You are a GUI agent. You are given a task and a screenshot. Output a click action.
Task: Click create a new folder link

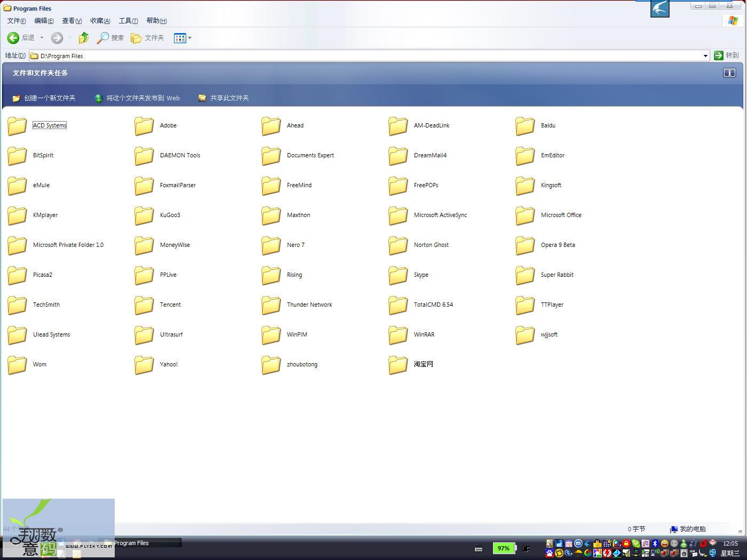pos(44,98)
